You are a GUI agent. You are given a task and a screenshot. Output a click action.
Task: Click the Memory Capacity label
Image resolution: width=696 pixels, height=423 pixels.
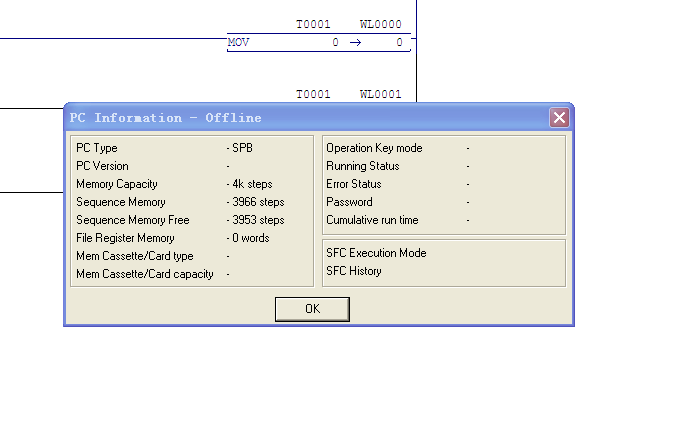[116, 184]
